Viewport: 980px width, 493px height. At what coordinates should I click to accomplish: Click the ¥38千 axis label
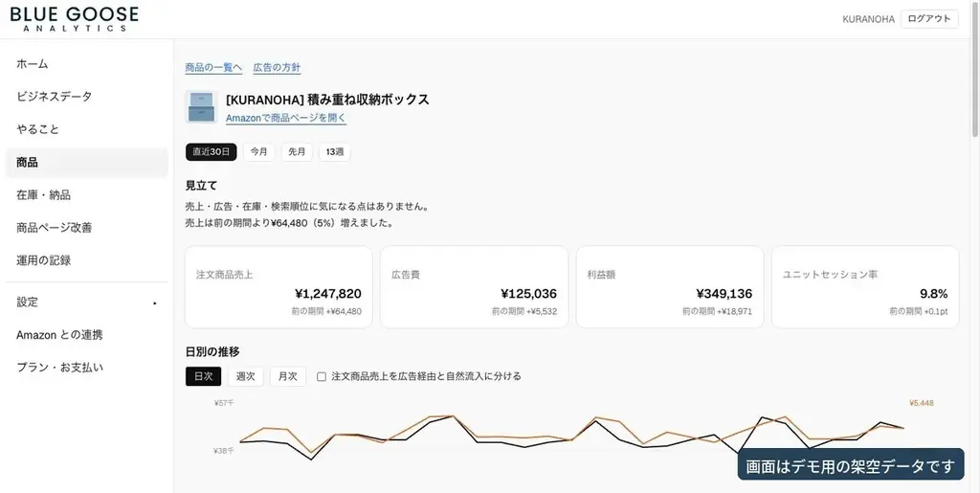click(x=224, y=451)
